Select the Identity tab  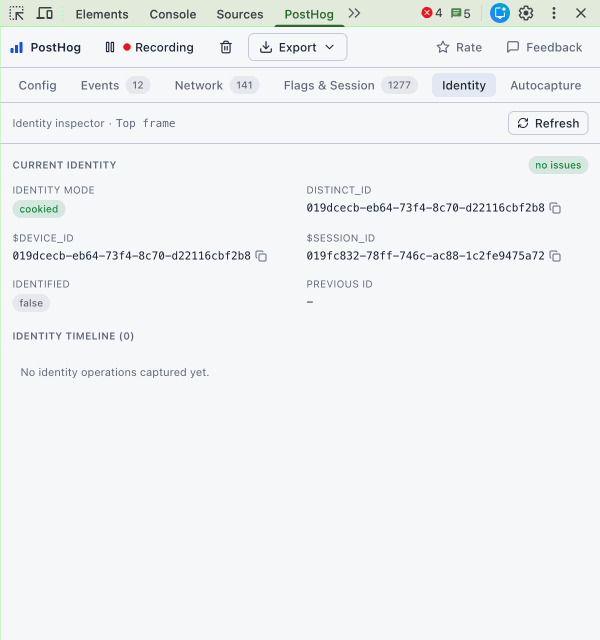464,85
